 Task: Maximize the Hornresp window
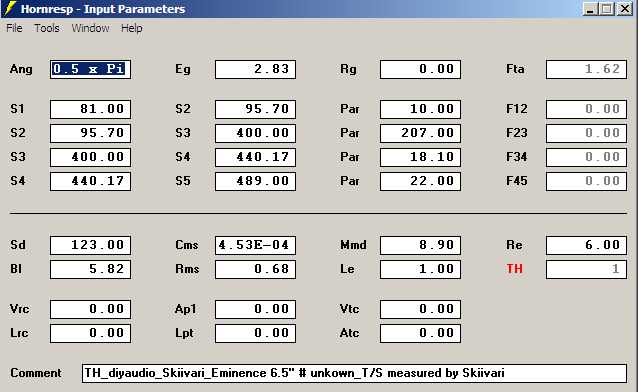tap(606, 9)
